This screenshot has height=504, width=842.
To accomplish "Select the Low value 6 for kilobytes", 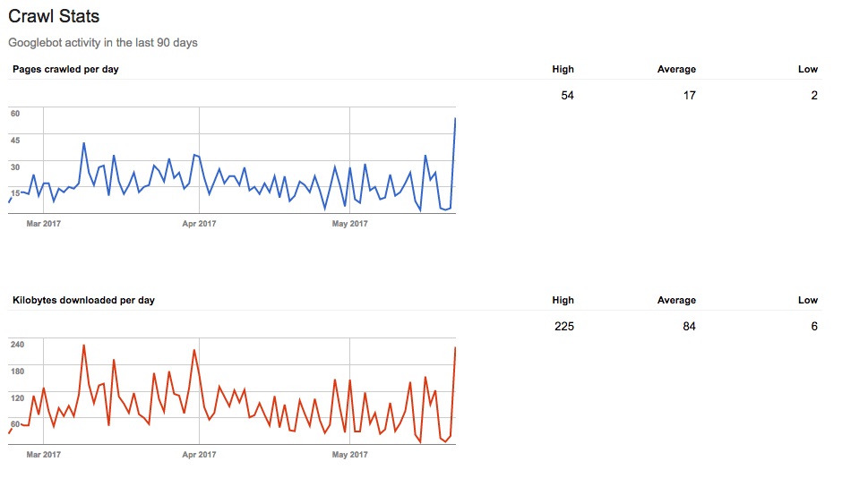I will coord(814,327).
